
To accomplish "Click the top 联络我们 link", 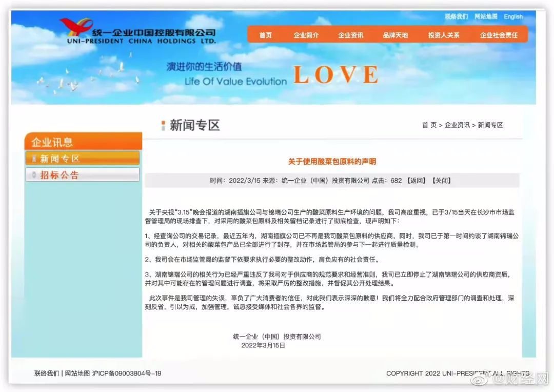I will tap(456, 16).
